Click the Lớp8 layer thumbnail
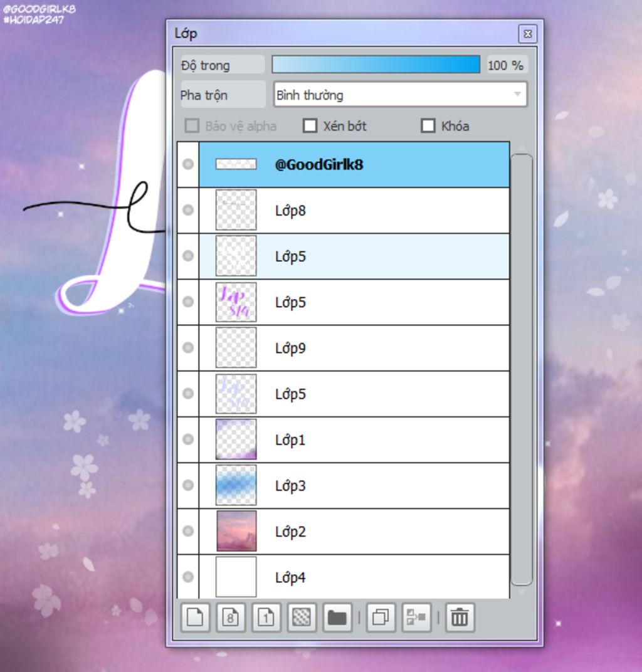Screen dimensions: 642x672 [236, 210]
